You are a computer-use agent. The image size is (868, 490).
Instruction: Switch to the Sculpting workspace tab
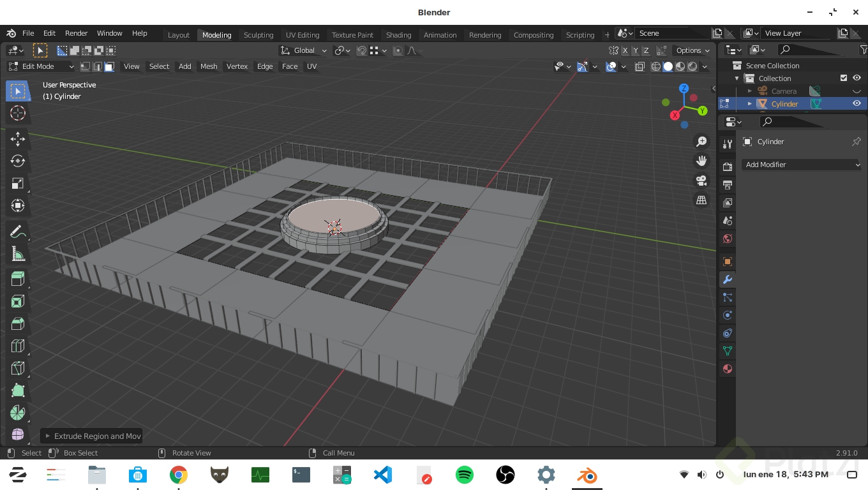coord(258,34)
